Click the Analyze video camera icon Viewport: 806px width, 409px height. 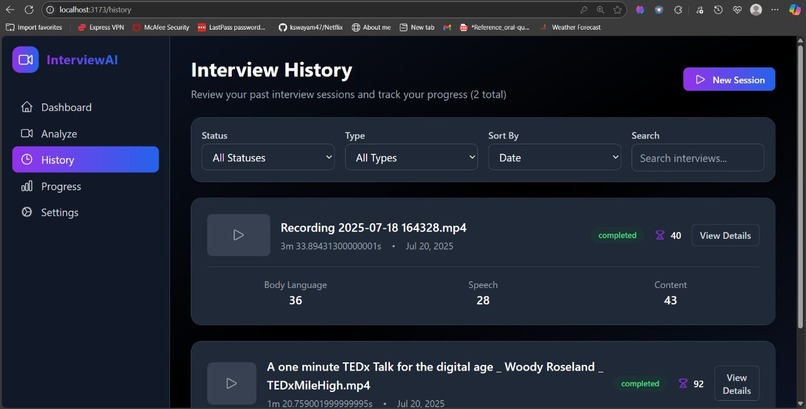(27, 134)
